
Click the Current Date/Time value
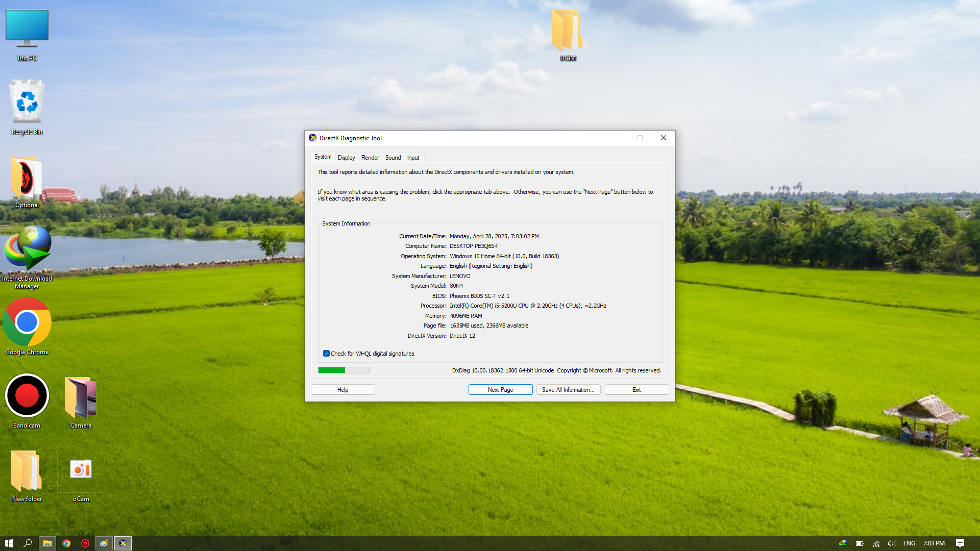(494, 236)
